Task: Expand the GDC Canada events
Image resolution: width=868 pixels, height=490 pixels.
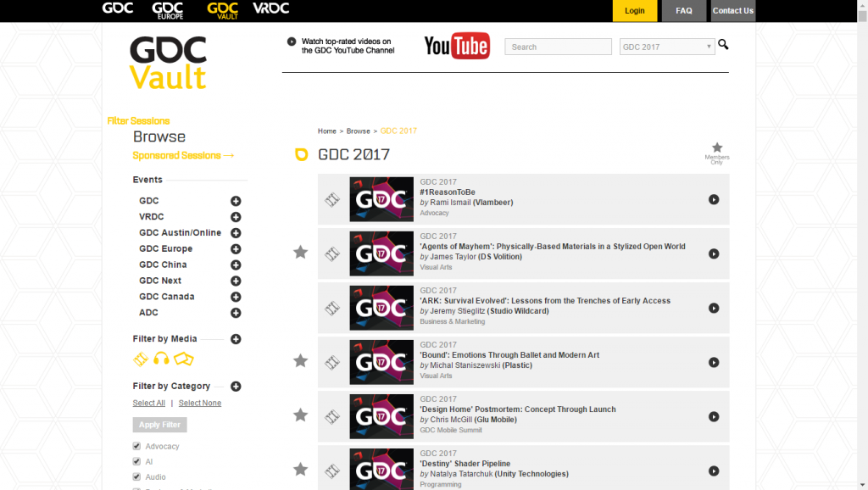Action: pos(236,298)
